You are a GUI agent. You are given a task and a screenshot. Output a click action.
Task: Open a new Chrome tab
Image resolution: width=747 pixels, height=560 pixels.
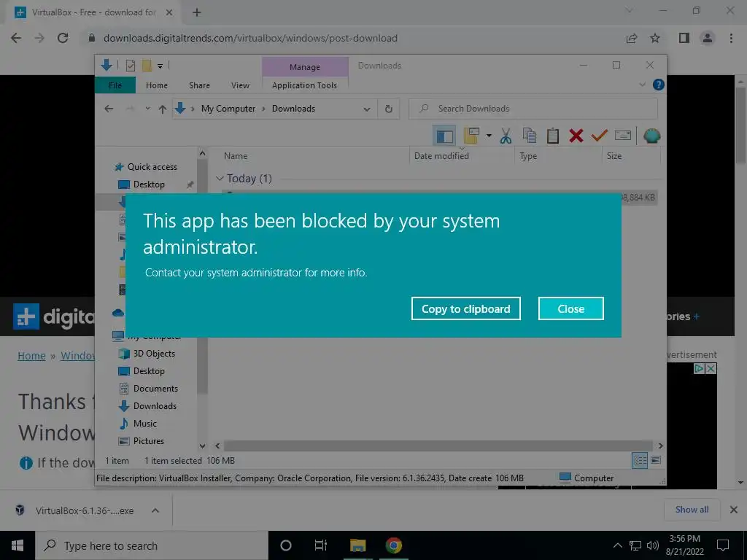197,12
